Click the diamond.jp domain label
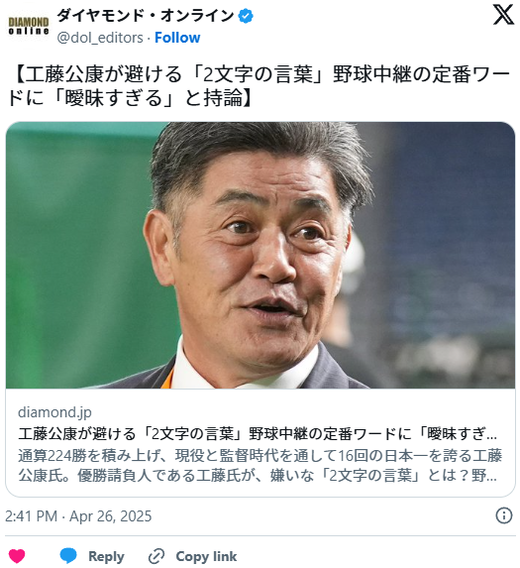Screen dimensions: 520x568 (55, 412)
